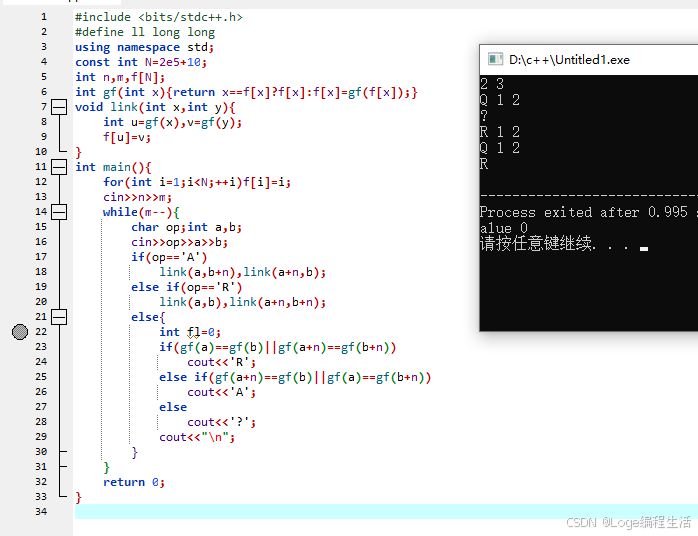698x536 pixels.
Task: Click 'f[u]=v;' statement
Action: click(x=127, y=137)
